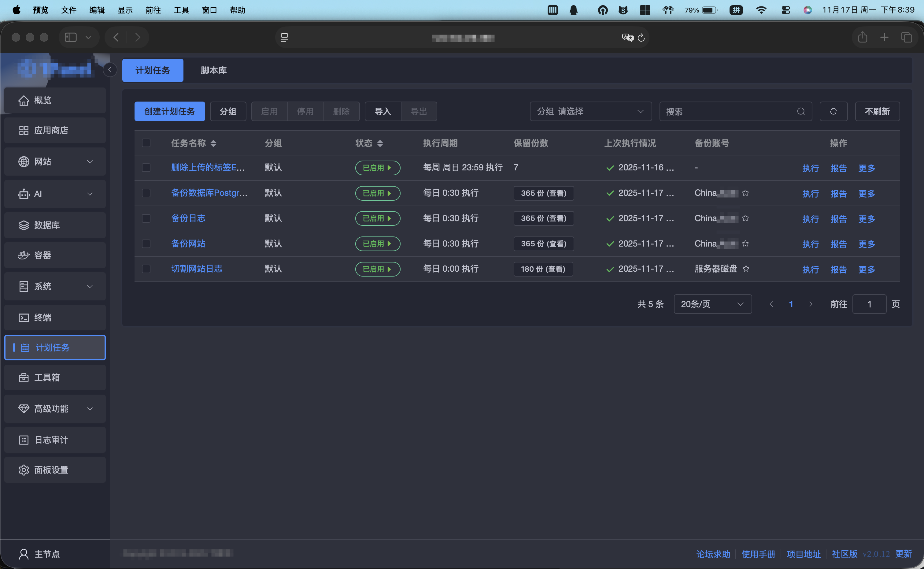Click the 前往 page number input
The height and width of the screenshot is (569, 924).
pyautogui.click(x=869, y=304)
